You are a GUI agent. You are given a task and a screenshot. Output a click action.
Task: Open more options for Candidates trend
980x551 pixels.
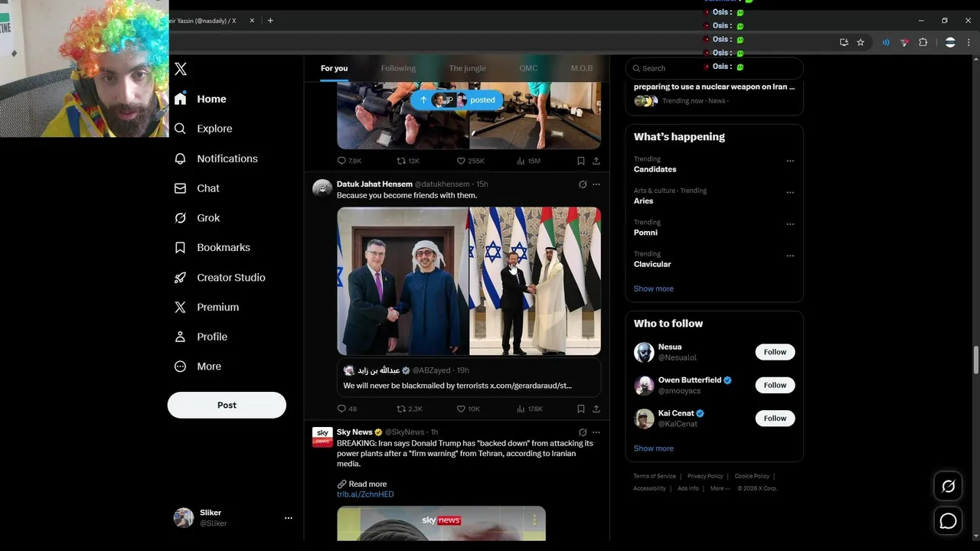(x=790, y=161)
